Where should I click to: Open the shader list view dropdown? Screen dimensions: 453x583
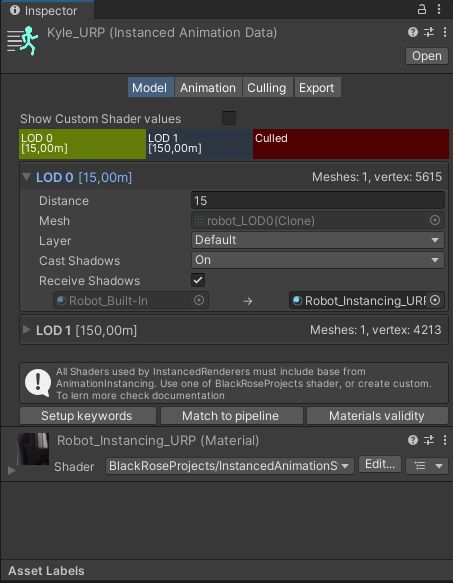427,466
